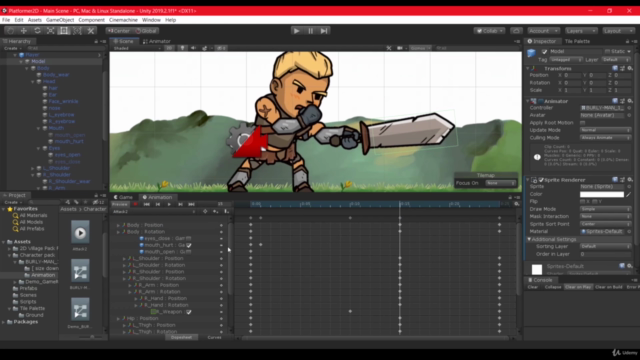Toggle R_Weapon property checkbox

[x=189, y=312]
